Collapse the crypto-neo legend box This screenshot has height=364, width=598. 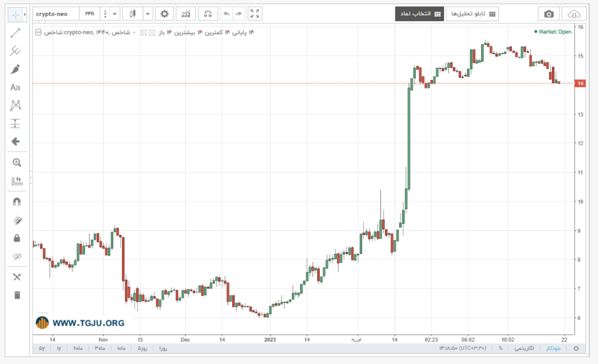tap(38, 32)
